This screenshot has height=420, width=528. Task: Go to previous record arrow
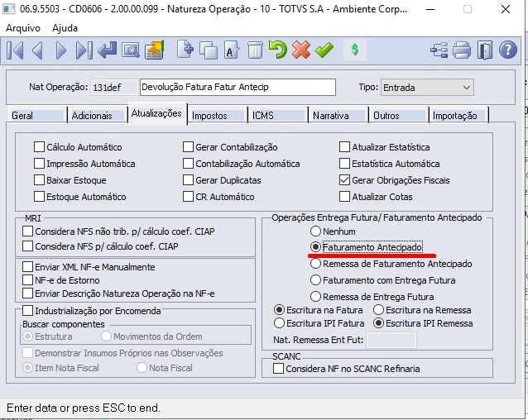point(38,50)
